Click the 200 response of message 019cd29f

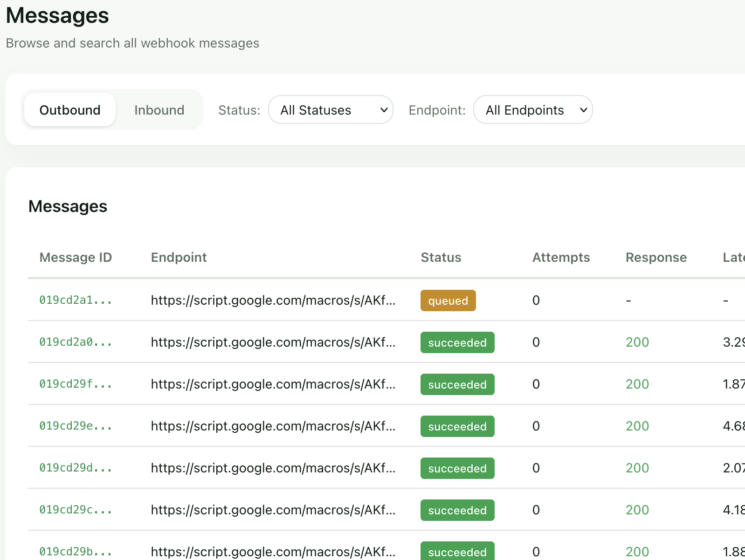(x=637, y=384)
